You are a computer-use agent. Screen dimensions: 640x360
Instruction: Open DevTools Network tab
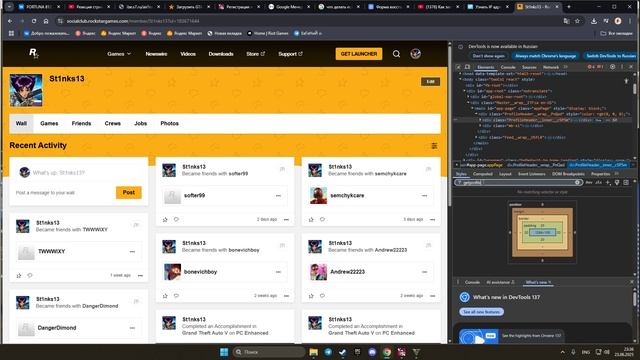551,67
